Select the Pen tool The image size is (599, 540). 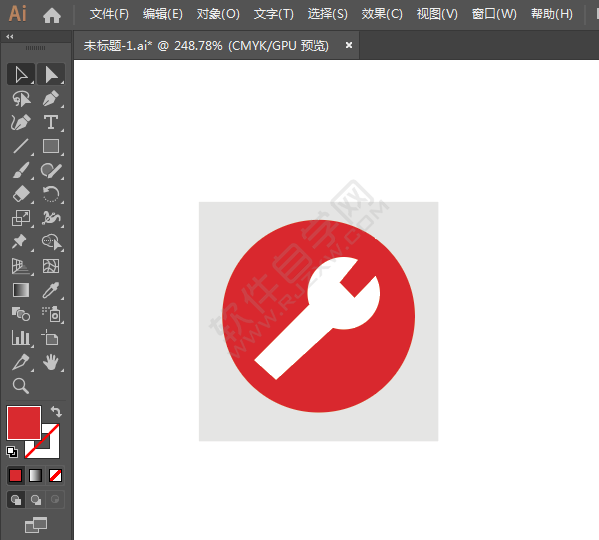click(x=51, y=99)
